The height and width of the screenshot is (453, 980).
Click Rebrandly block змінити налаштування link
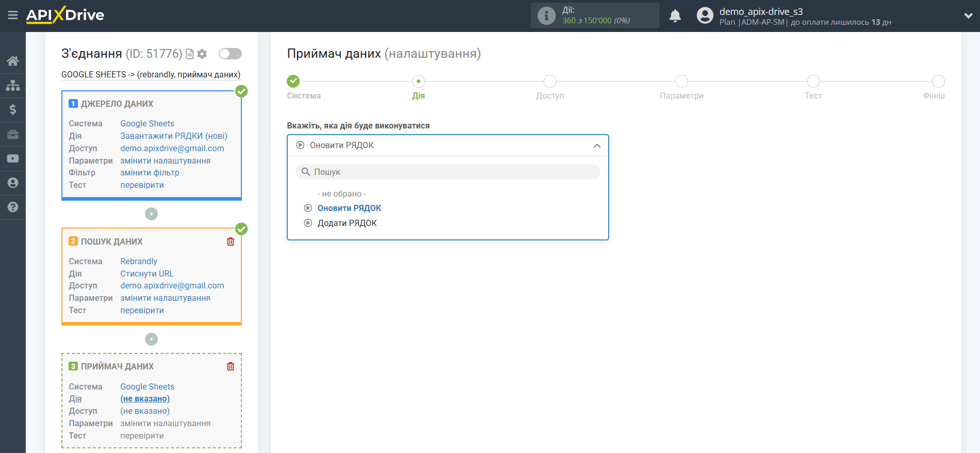point(166,298)
